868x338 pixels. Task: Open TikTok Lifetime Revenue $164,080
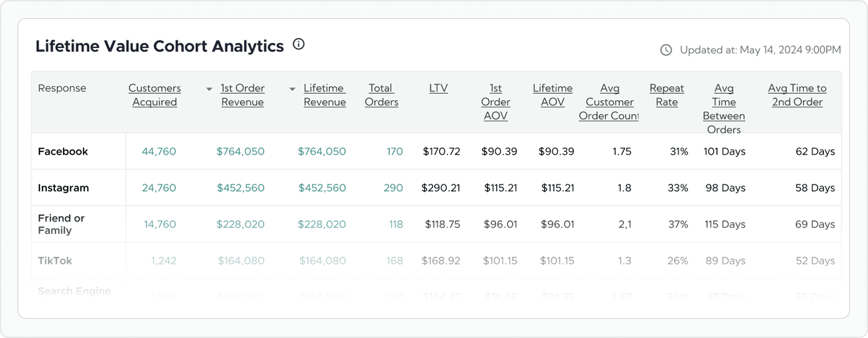(x=323, y=261)
